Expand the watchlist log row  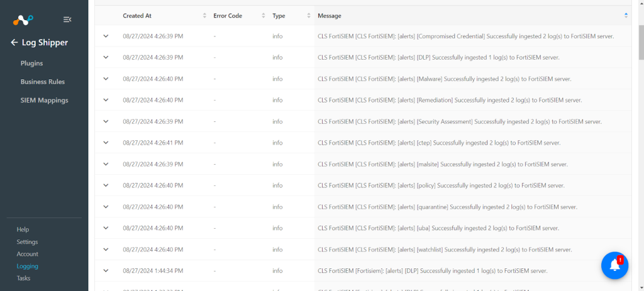106,250
